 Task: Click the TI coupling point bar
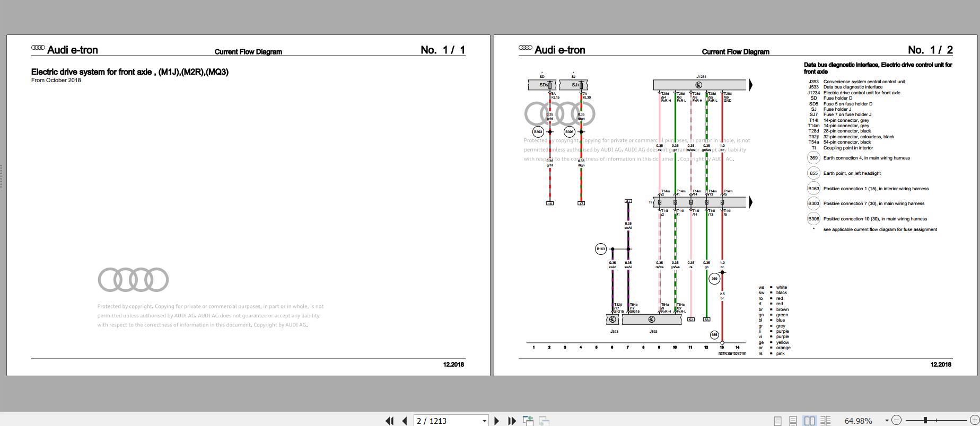click(699, 202)
